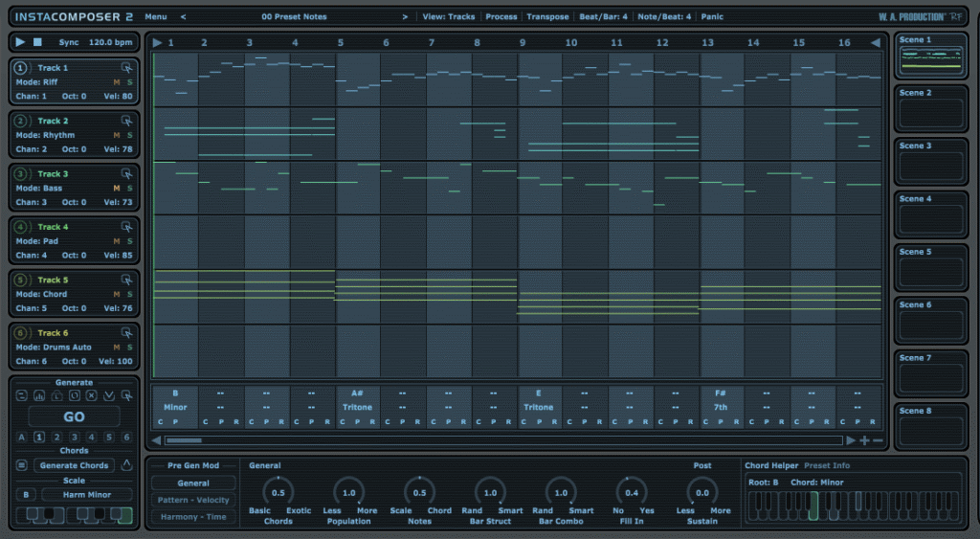Screen dimensions: 980x539
Task: Open Track 2 Mode: Rhythm dropdown
Action: pos(45,135)
